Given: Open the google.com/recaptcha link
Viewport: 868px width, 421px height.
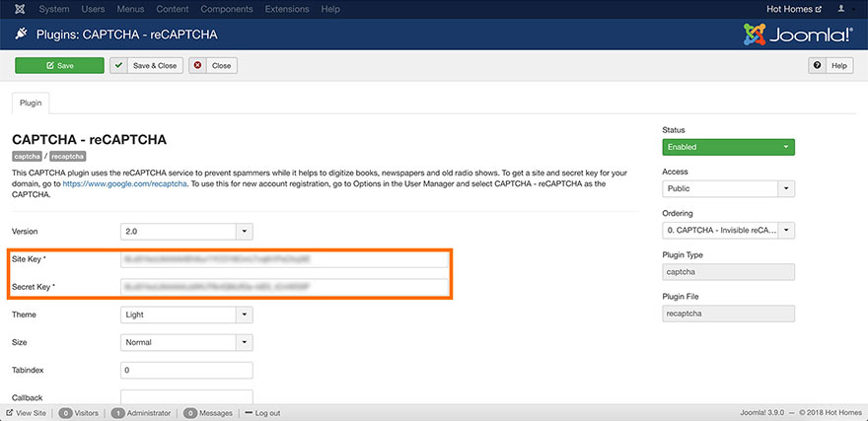Looking at the screenshot, I should click(125, 183).
